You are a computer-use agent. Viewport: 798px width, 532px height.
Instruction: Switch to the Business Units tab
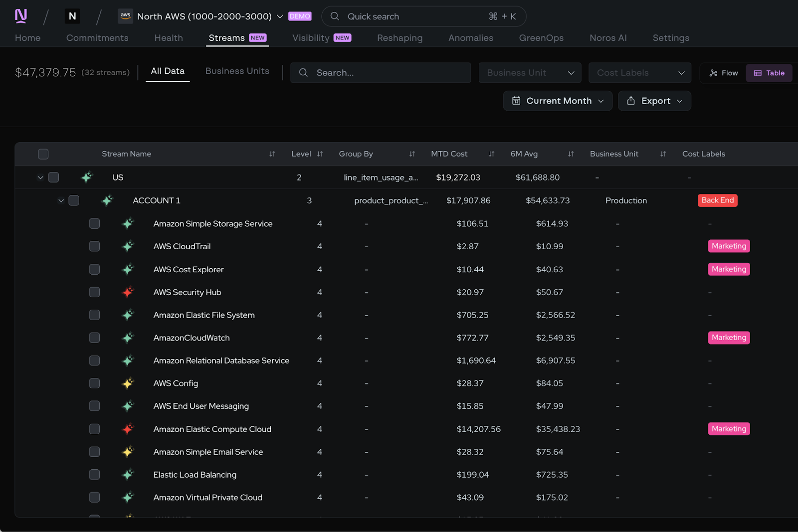coord(237,71)
